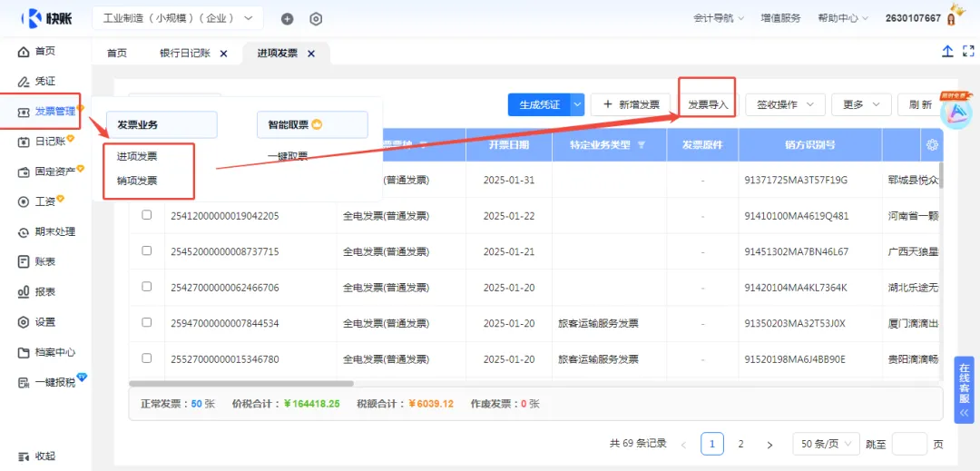Image resolution: width=980 pixels, height=471 pixels.
Task: Select the checkbox for invoice 25452000000008737715
Action: [147, 250]
